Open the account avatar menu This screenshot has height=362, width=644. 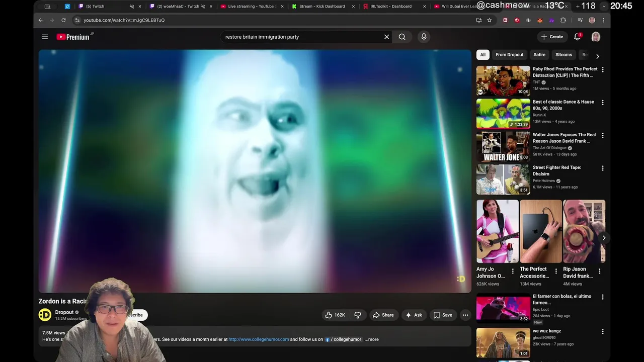596,37
